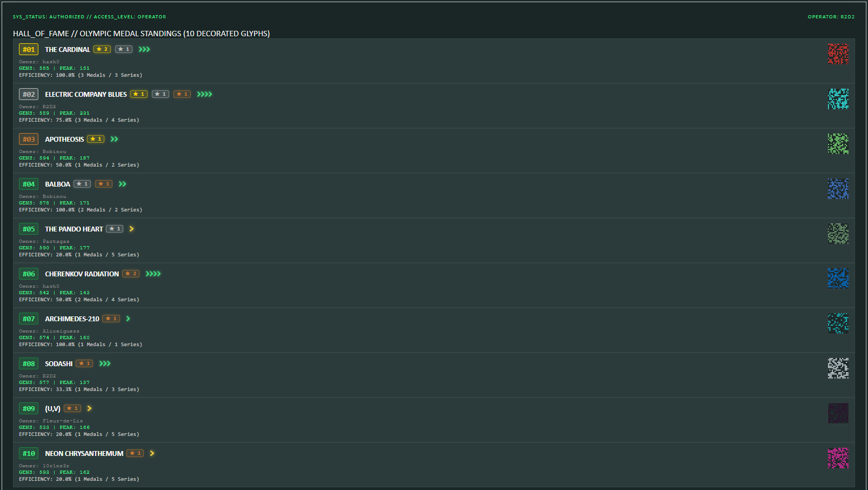Click Balboa bronze medal badge
The height and width of the screenshot is (490, 868).
pyautogui.click(x=104, y=184)
